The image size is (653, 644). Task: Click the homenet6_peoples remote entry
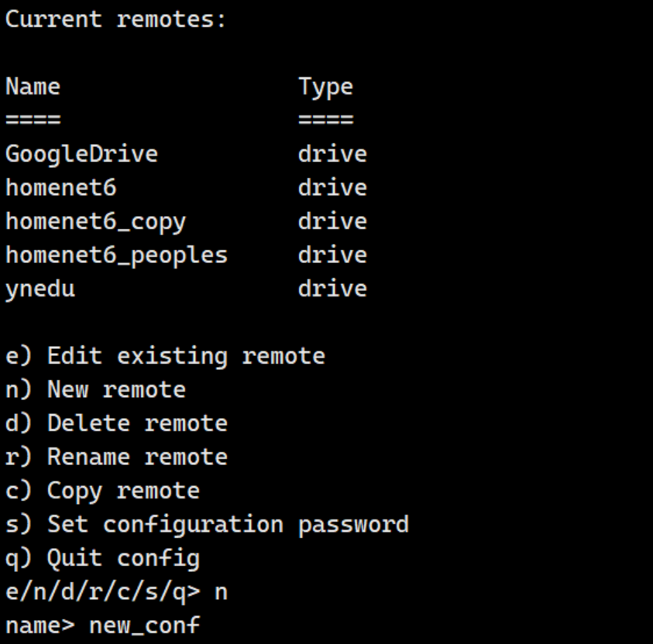pos(116,255)
